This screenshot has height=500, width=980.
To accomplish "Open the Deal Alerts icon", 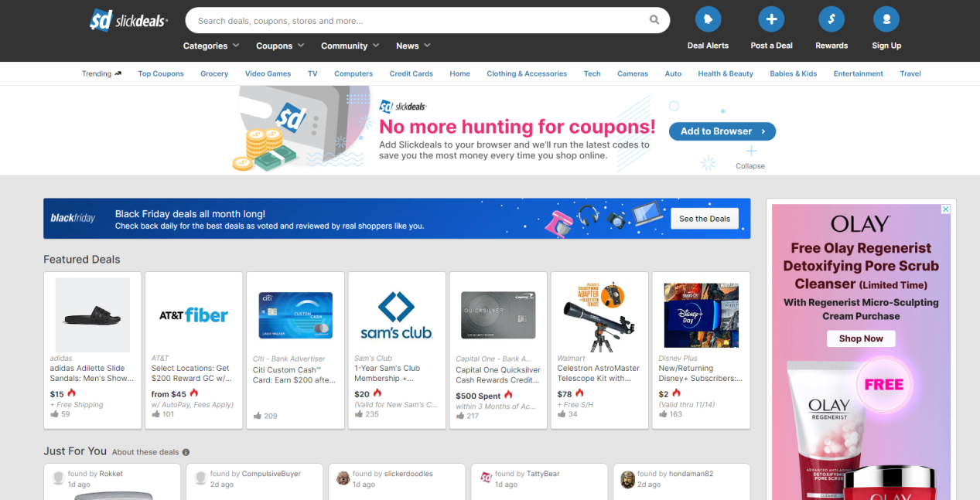I will click(708, 19).
